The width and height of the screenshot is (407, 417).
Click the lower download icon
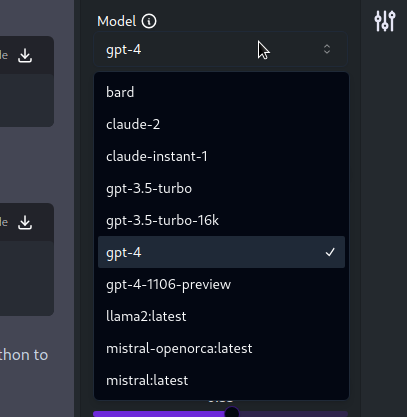(x=25, y=222)
